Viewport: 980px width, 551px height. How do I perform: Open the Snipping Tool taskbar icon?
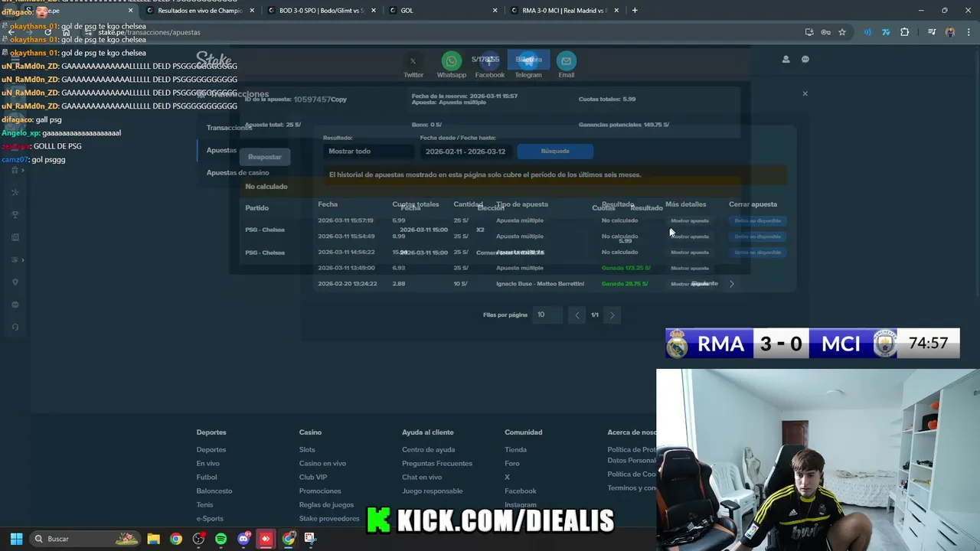pyautogui.click(x=310, y=539)
